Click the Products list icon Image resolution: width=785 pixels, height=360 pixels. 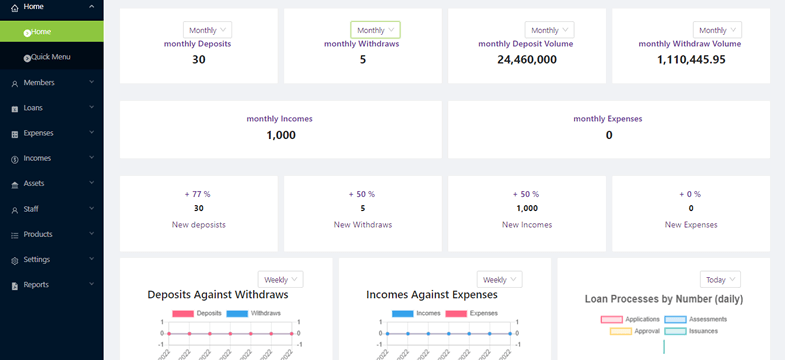point(15,235)
